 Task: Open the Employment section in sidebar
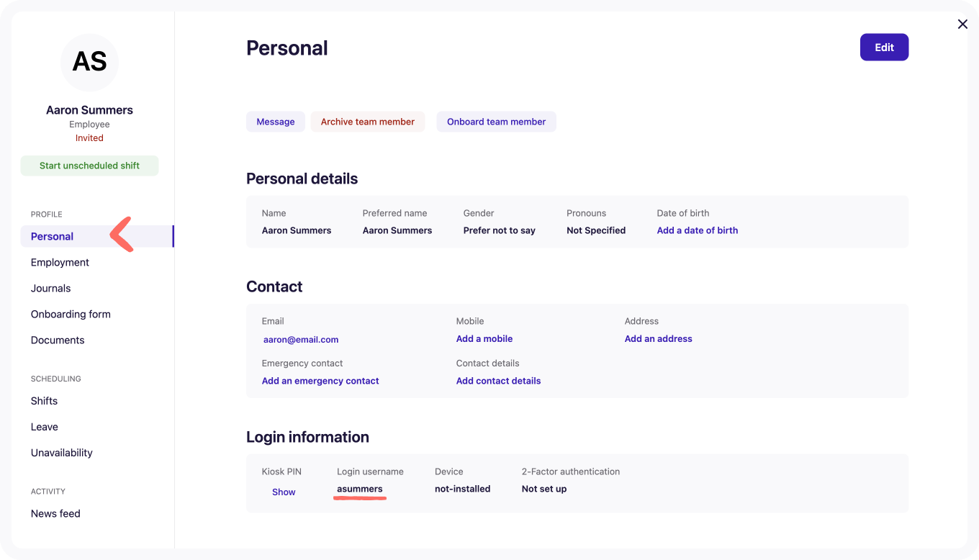click(60, 263)
